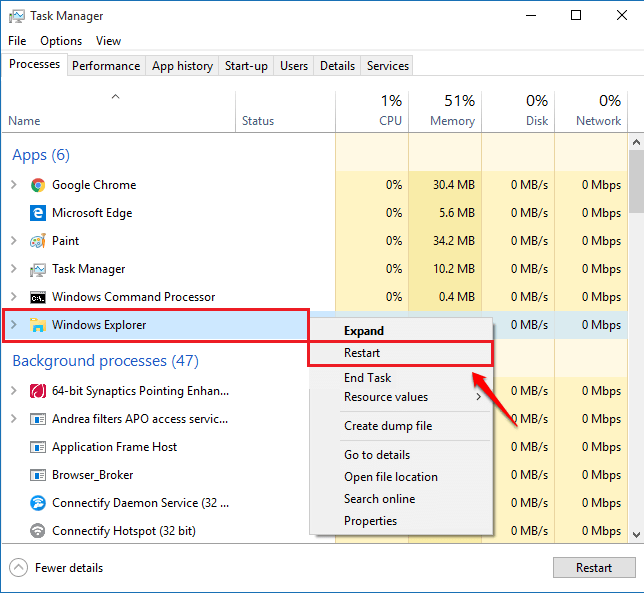Choose Expand in the context menu
This screenshot has height=593, width=644.
click(401, 331)
